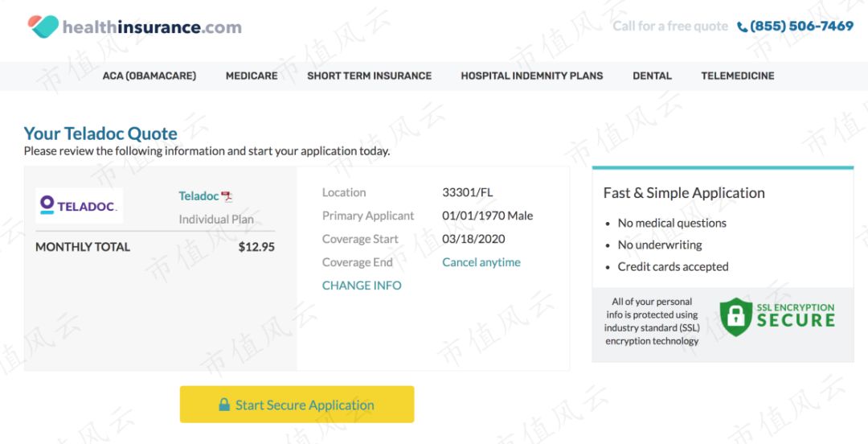Call the (855) 506-7469 phone number

point(801,26)
